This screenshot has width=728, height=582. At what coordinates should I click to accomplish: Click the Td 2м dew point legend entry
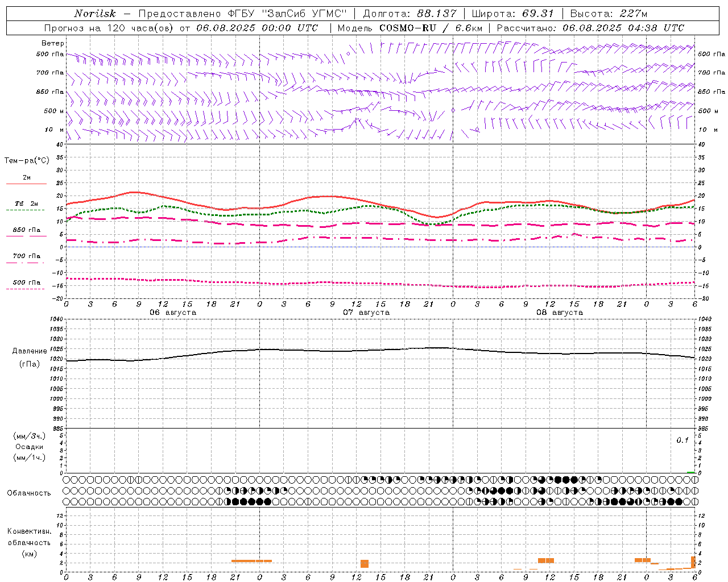tap(26, 203)
